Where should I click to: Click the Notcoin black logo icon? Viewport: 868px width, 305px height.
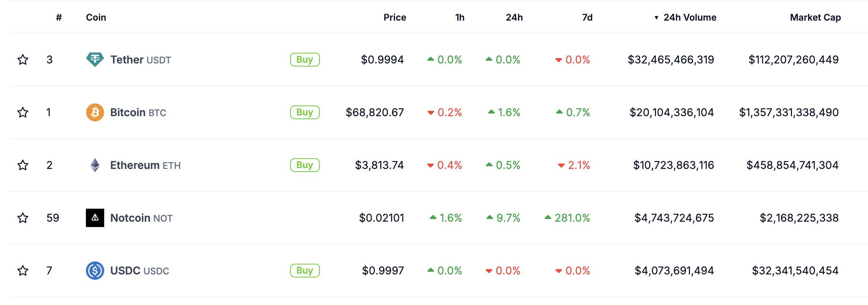(95, 218)
